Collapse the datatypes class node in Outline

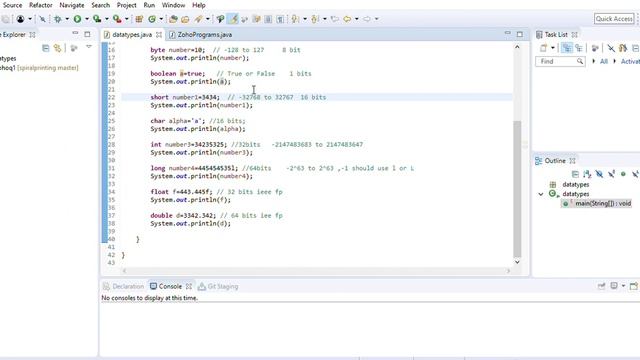pyautogui.click(x=541, y=194)
